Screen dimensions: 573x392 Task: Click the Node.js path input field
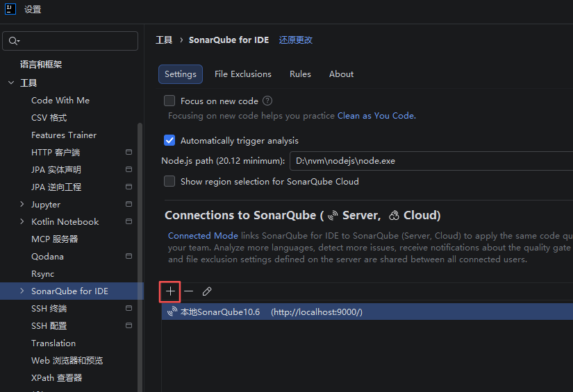(x=431, y=161)
